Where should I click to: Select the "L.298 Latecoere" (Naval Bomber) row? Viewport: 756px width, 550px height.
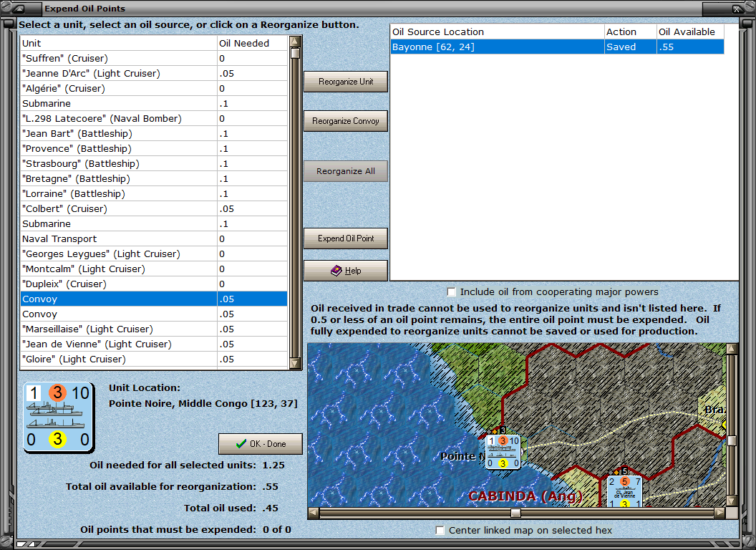(154, 118)
